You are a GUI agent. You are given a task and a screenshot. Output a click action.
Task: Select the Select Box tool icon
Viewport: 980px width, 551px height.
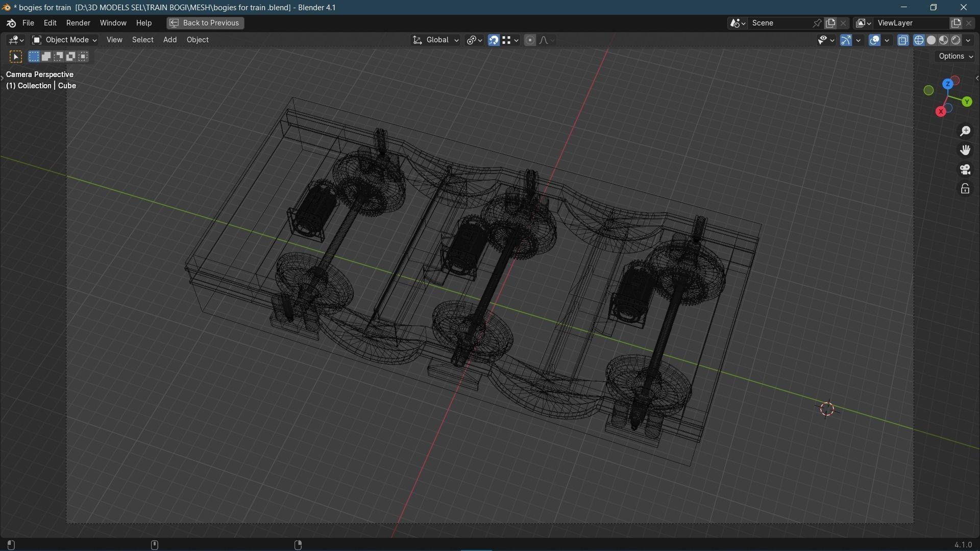(x=16, y=57)
